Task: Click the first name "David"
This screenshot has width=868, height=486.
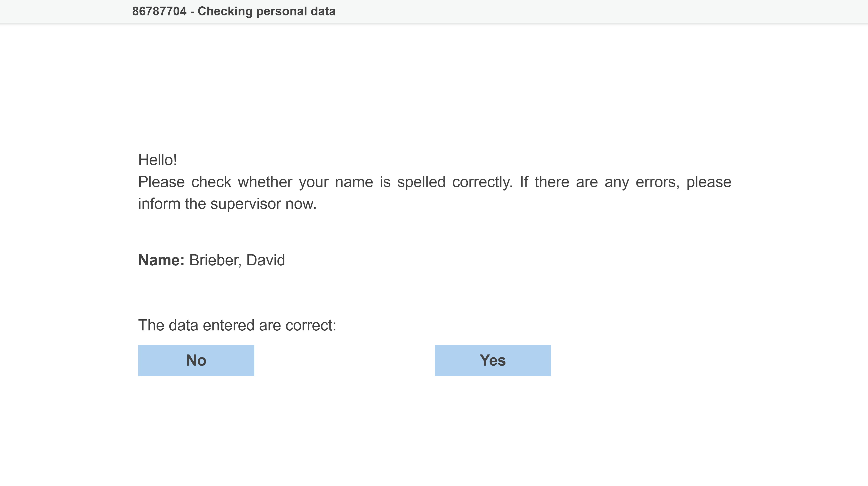Action: [x=266, y=260]
